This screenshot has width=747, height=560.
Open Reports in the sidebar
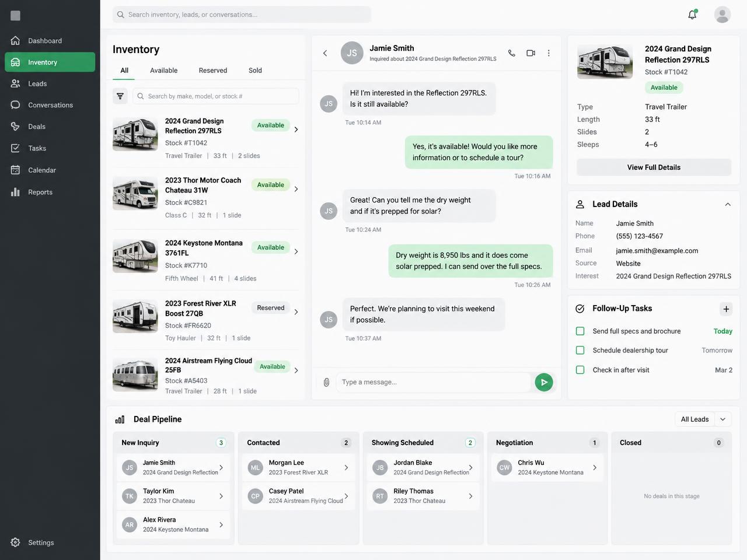(50, 192)
